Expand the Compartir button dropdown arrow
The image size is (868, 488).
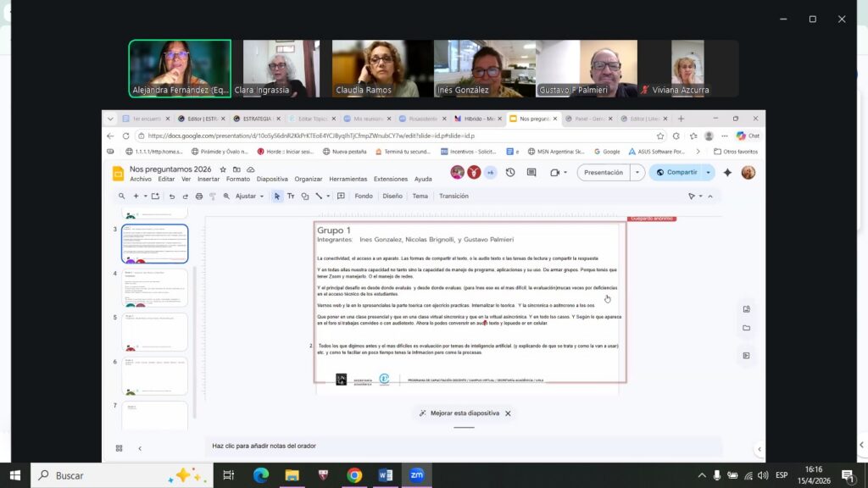click(x=709, y=172)
